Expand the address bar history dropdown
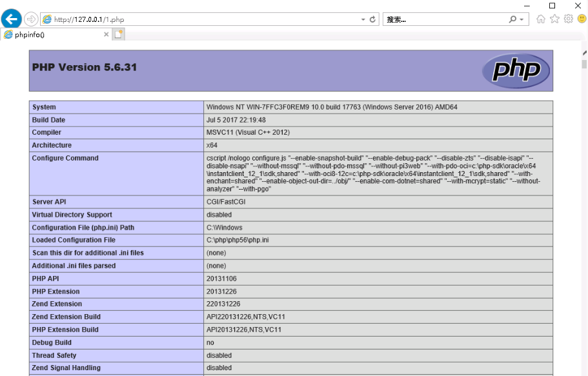The width and height of the screenshot is (588, 376). 363,19
